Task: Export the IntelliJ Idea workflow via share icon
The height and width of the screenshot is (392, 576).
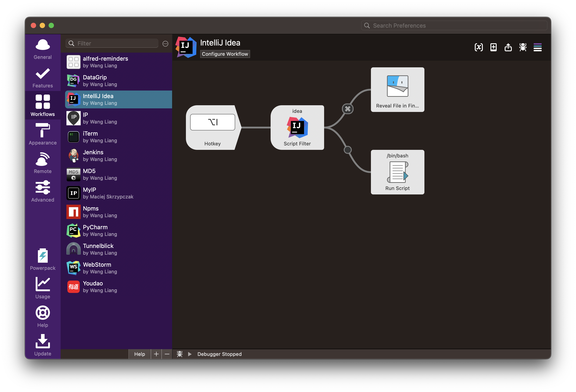Action: (508, 47)
